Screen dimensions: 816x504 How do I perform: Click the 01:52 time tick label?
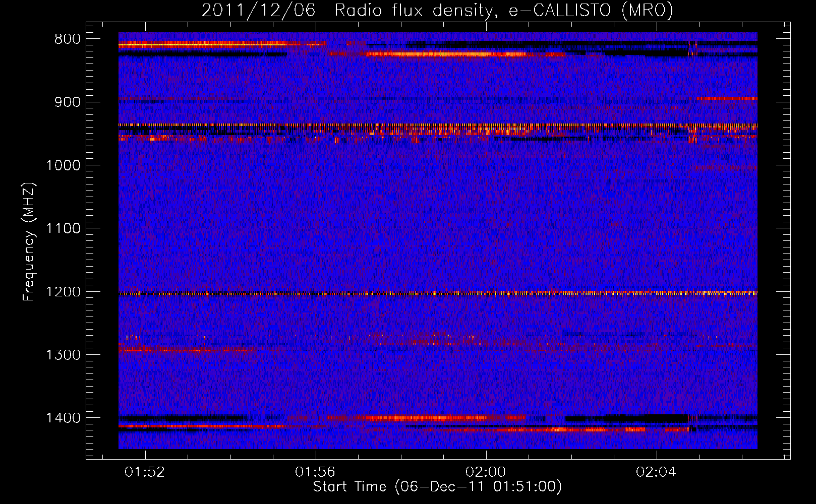click(145, 472)
